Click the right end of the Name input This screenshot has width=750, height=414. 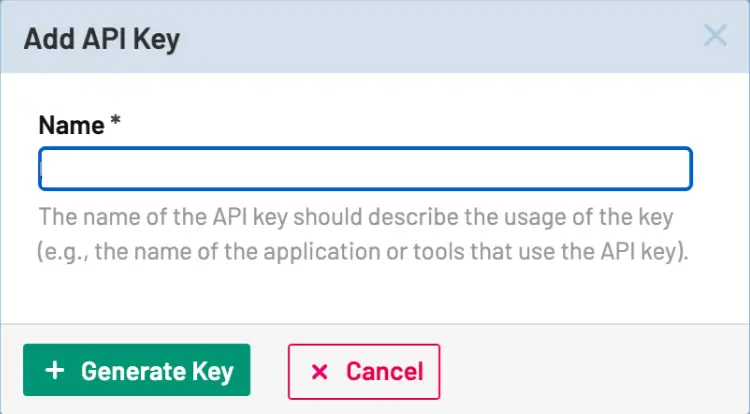[x=680, y=169]
